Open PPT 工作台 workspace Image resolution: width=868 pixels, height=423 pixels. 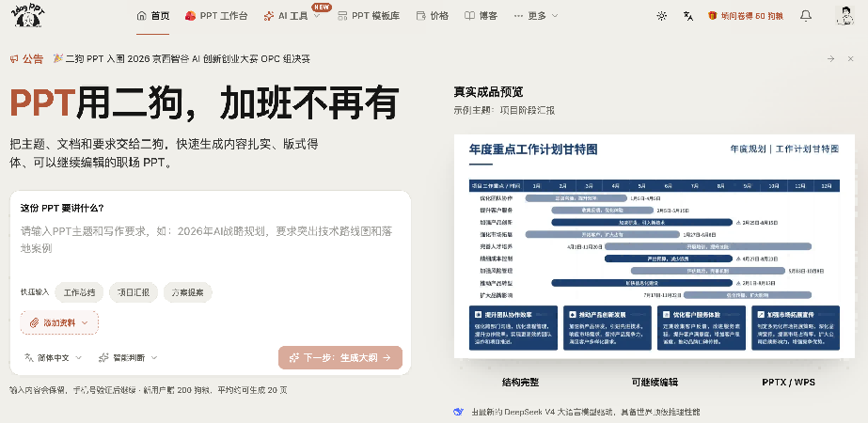[216, 16]
